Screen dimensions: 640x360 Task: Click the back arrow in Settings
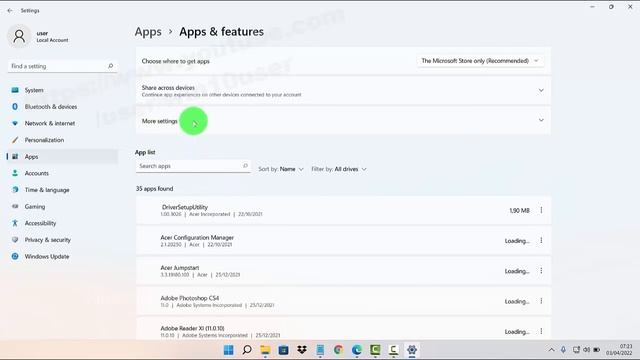coord(10,11)
